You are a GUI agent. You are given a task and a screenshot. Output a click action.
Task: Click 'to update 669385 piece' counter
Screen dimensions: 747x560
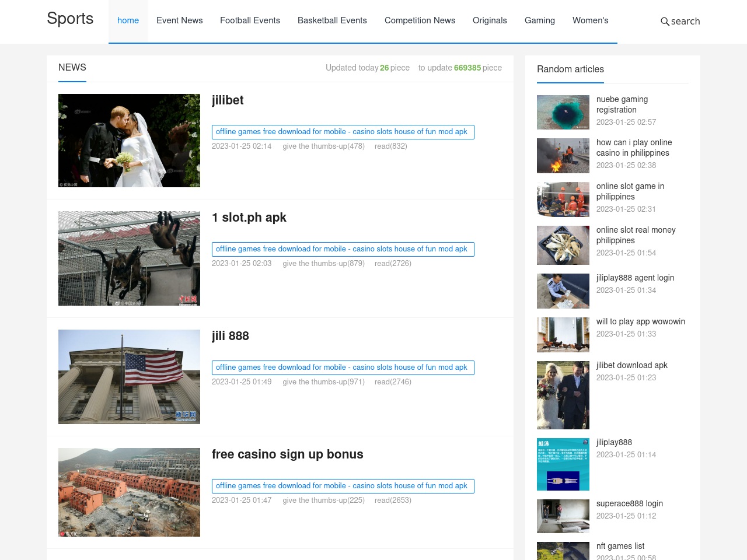coord(460,68)
